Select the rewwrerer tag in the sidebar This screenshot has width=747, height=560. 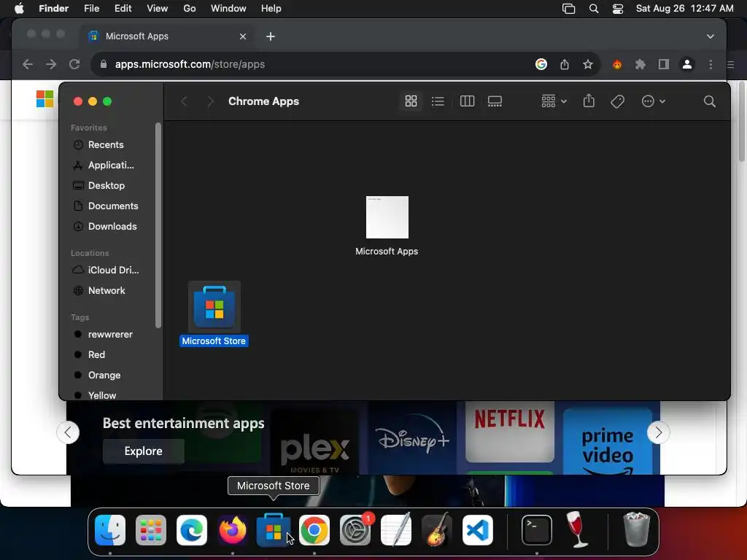pyautogui.click(x=109, y=334)
